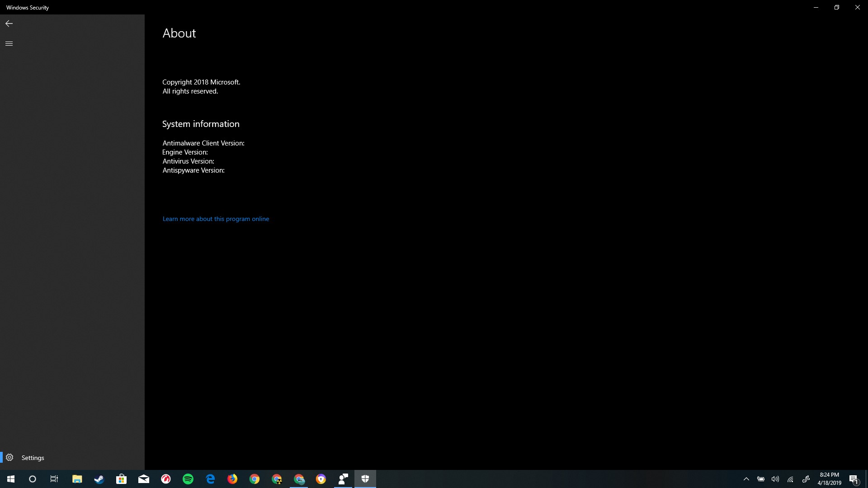Open Task View on the taskbar

point(54,479)
